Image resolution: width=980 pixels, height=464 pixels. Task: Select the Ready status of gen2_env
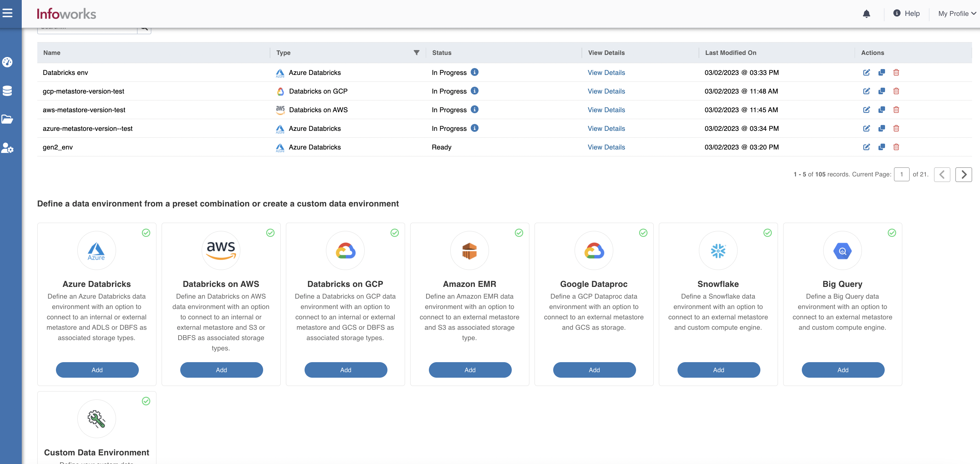pyautogui.click(x=441, y=147)
